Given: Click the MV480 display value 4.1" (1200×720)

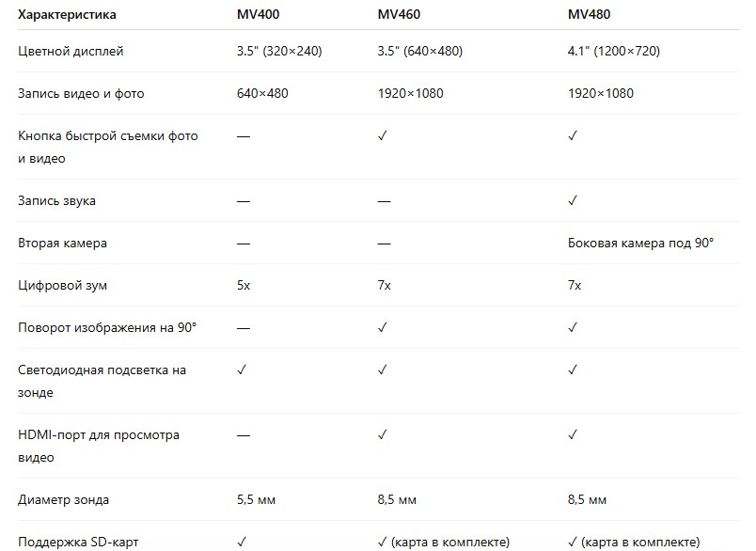Looking at the screenshot, I should coord(614,51).
